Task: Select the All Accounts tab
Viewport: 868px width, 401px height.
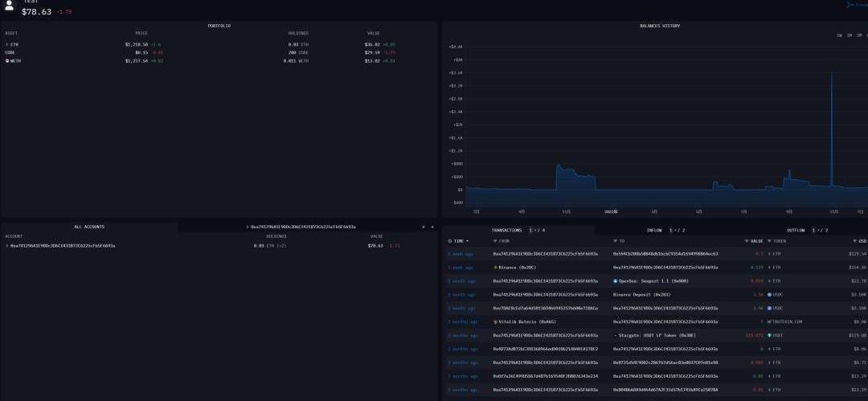Action: pyautogui.click(x=89, y=227)
